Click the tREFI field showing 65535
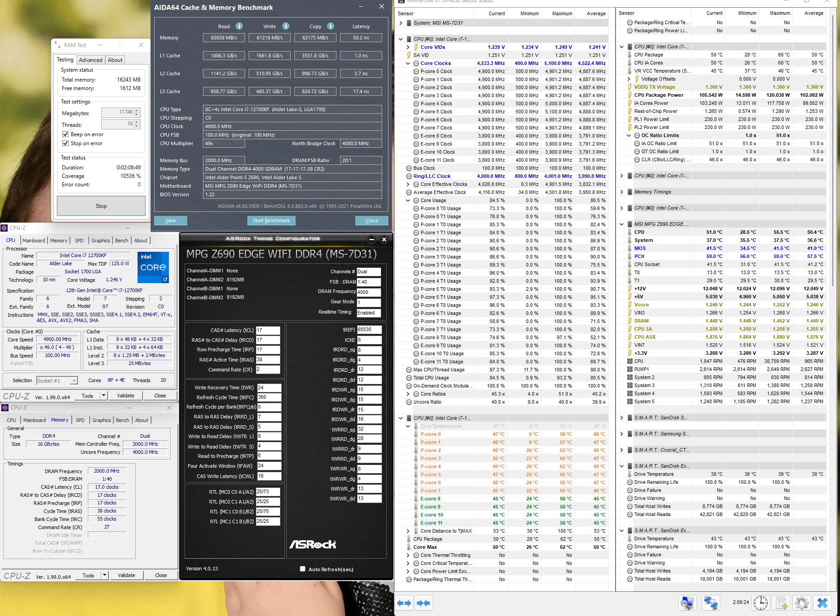 [370, 329]
